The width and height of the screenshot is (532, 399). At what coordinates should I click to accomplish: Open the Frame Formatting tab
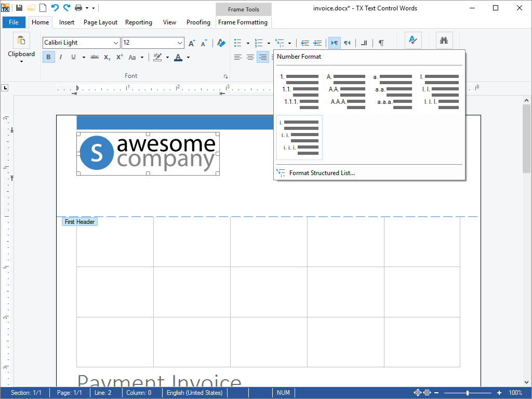[x=243, y=22]
